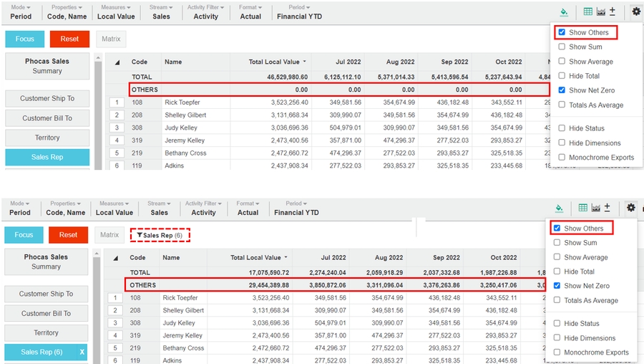Click the upper dimension list vertical scrollbar
The image size is (644, 364).
[98, 115]
